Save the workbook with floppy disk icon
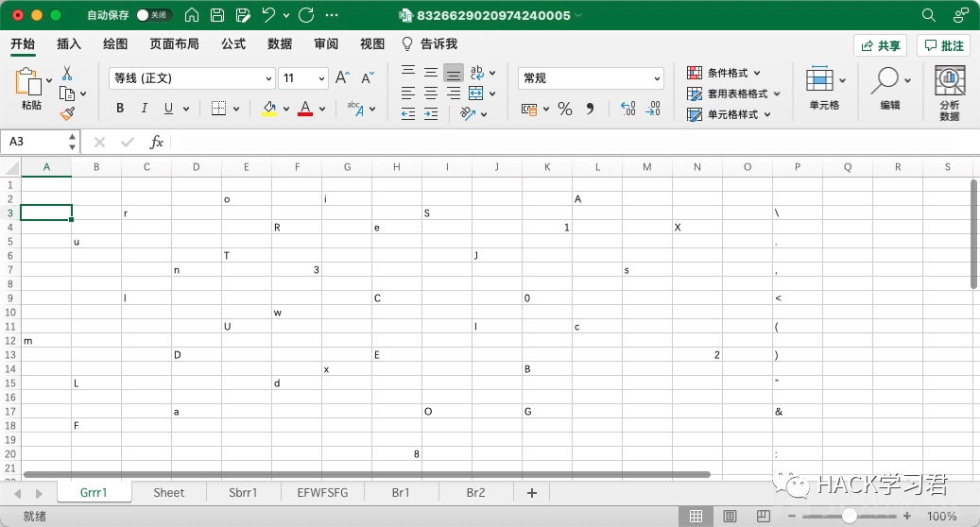The width and height of the screenshot is (980, 527). [216, 15]
